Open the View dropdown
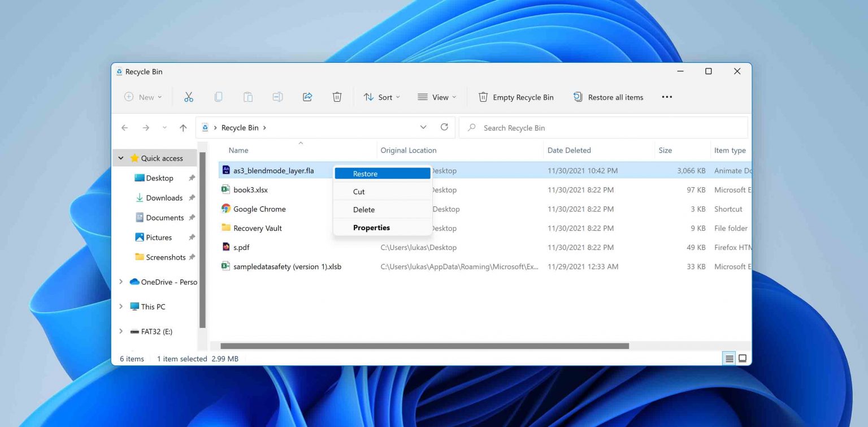Viewport: 868px width, 427px height. pyautogui.click(x=437, y=97)
